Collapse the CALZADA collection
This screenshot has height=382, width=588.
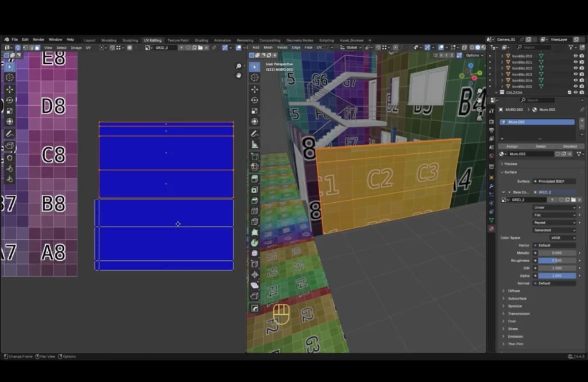tap(496, 92)
